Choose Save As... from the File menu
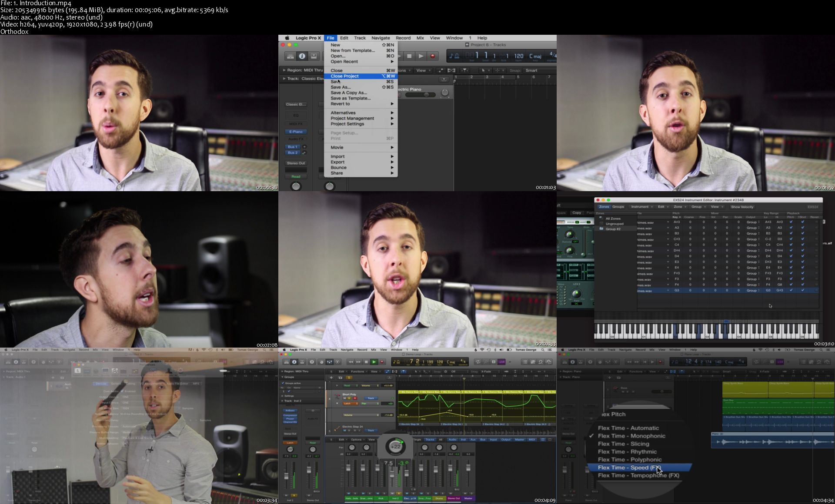This screenshot has height=504, width=835. click(341, 87)
